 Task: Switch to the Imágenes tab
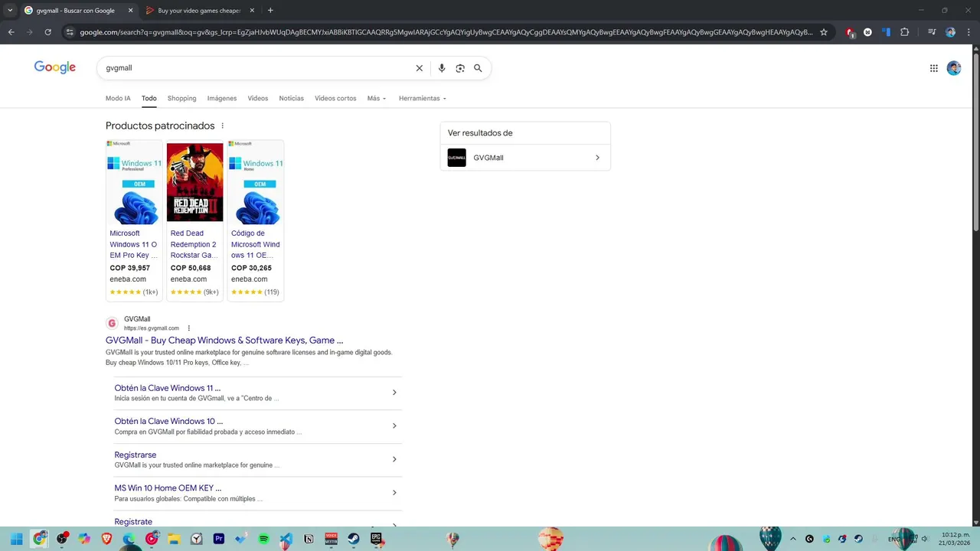(222, 99)
